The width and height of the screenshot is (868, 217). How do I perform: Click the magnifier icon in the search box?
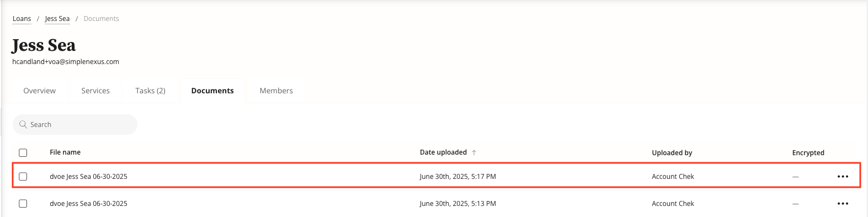pos(23,125)
